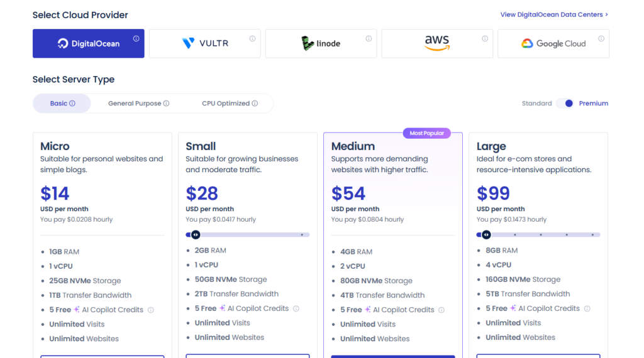Select the DigitalOcean cloud provider

(88, 43)
